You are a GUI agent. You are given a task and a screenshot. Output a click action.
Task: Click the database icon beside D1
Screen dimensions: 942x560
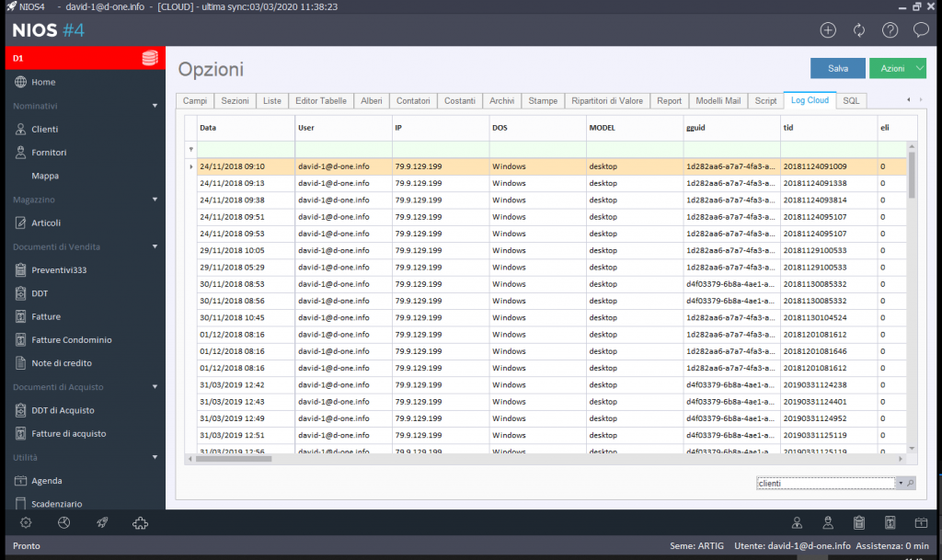[x=150, y=58]
